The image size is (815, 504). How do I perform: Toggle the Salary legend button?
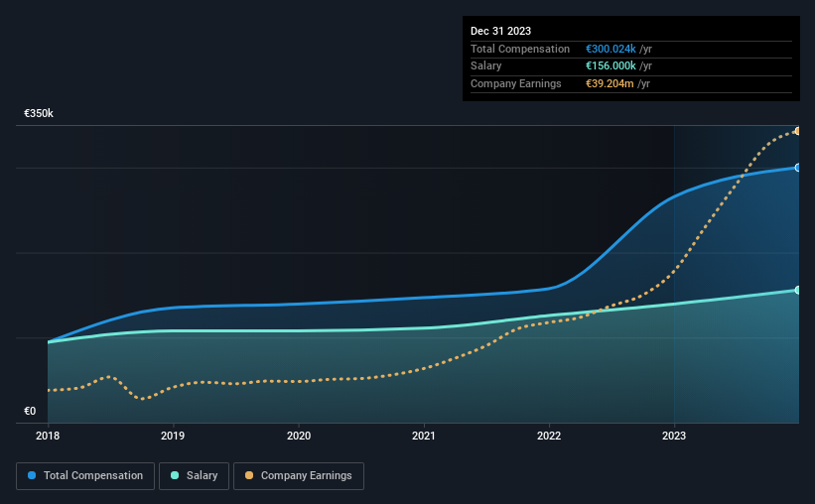(x=194, y=476)
